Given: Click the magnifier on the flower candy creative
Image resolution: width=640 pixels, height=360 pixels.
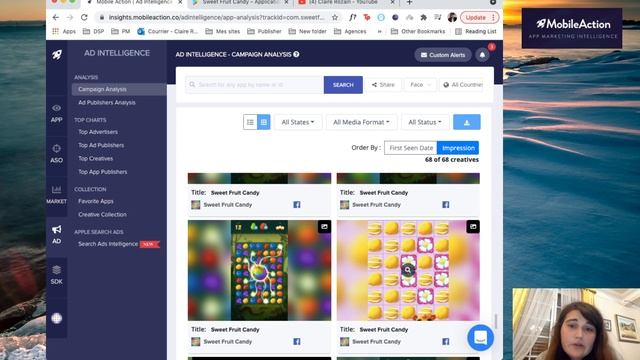Looking at the screenshot, I should (x=408, y=269).
